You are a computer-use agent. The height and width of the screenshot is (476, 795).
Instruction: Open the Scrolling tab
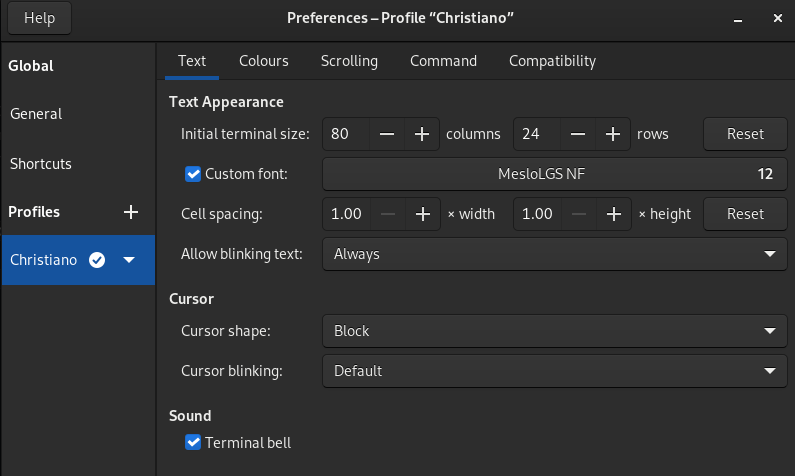click(349, 61)
